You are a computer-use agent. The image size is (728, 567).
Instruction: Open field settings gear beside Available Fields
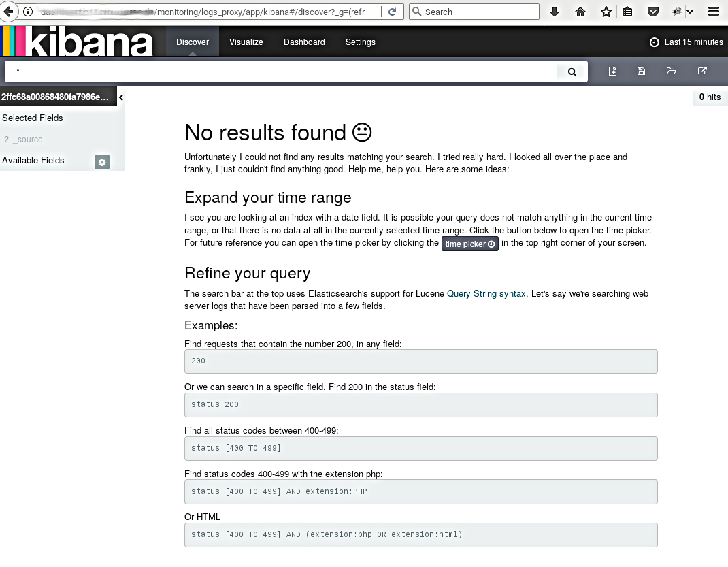click(102, 162)
